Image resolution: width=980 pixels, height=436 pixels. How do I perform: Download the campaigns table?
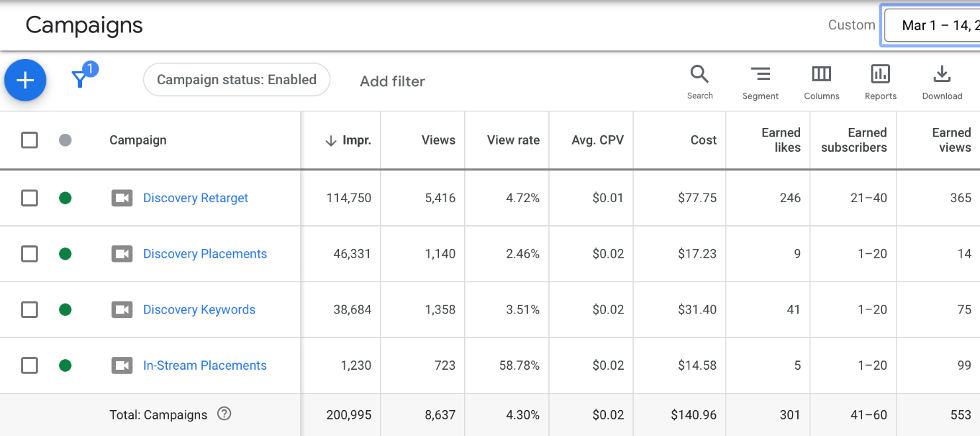[x=942, y=82]
